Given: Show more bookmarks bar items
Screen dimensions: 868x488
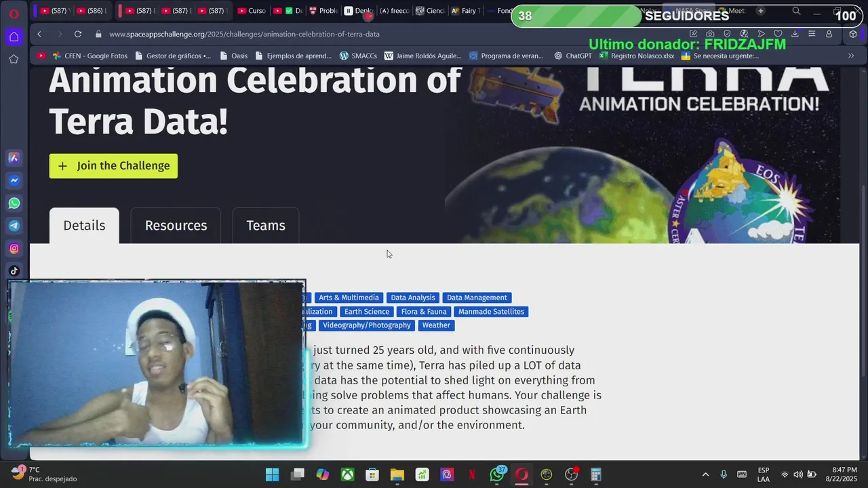Looking at the screenshot, I should pos(851,56).
